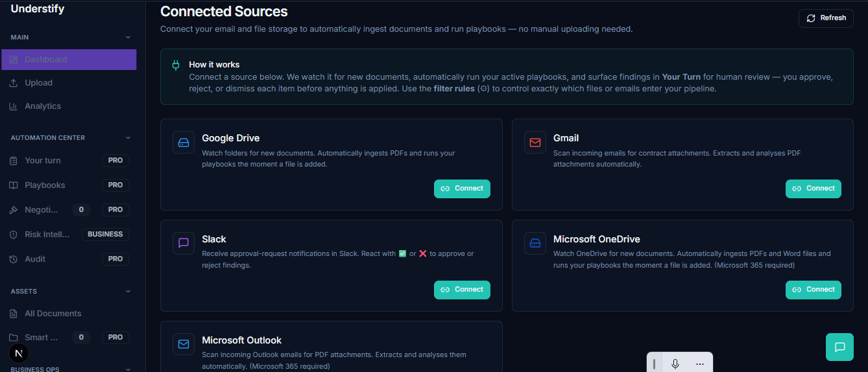Click the Your turn clipboard icon
Image resolution: width=868 pixels, height=372 pixels.
13,161
